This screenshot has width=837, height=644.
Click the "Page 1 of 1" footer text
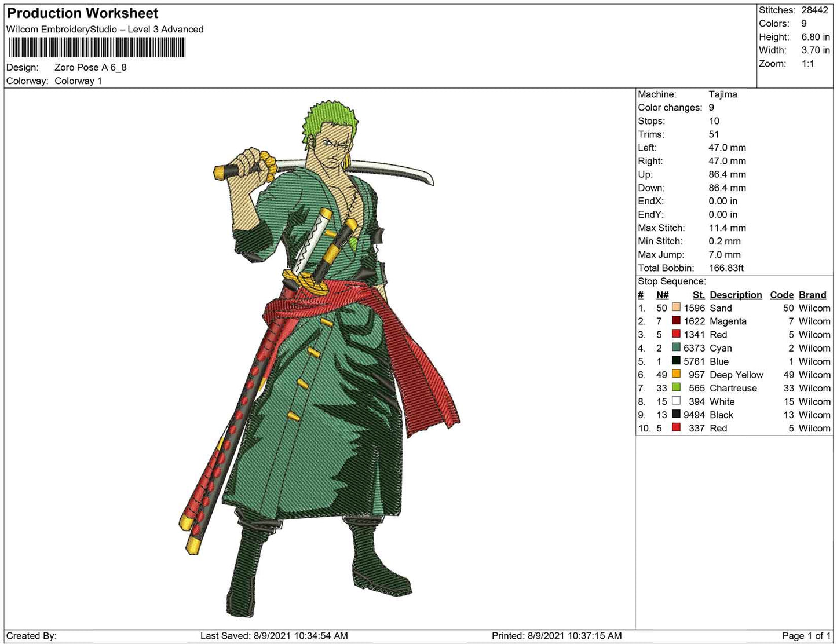[806, 636]
